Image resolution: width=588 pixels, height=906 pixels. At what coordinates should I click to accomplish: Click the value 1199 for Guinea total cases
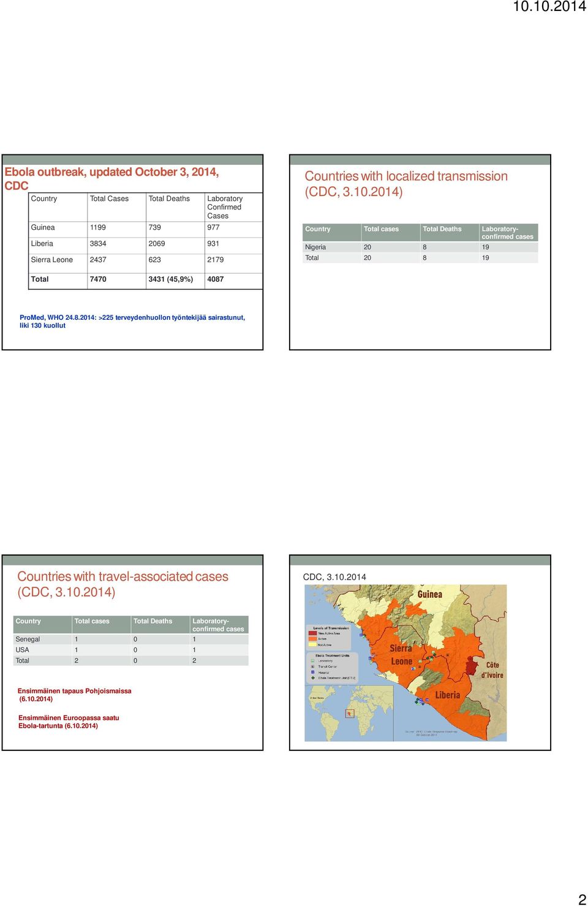98,227
